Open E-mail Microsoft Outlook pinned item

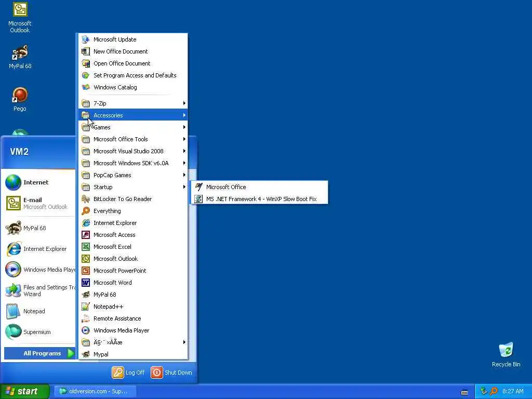pos(39,203)
